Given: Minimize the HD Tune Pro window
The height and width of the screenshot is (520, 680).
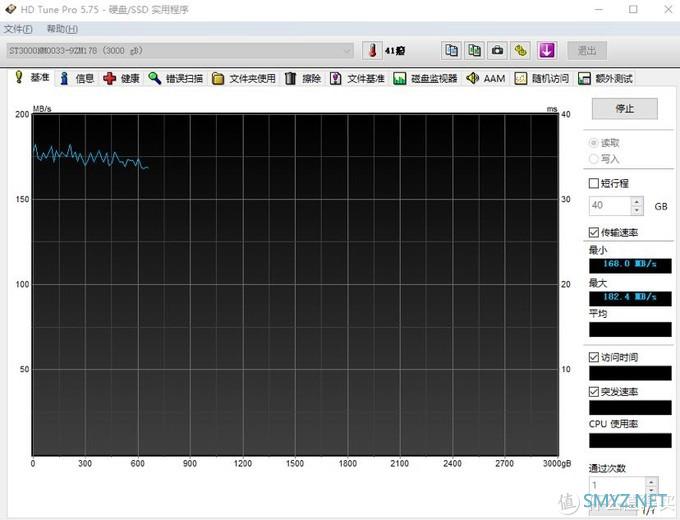Looking at the screenshot, I should (599, 10).
